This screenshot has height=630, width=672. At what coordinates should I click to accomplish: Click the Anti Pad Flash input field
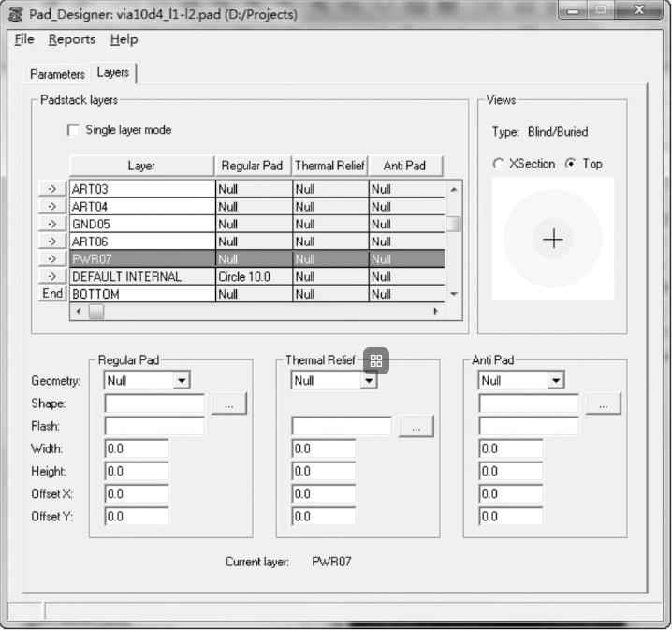529,427
